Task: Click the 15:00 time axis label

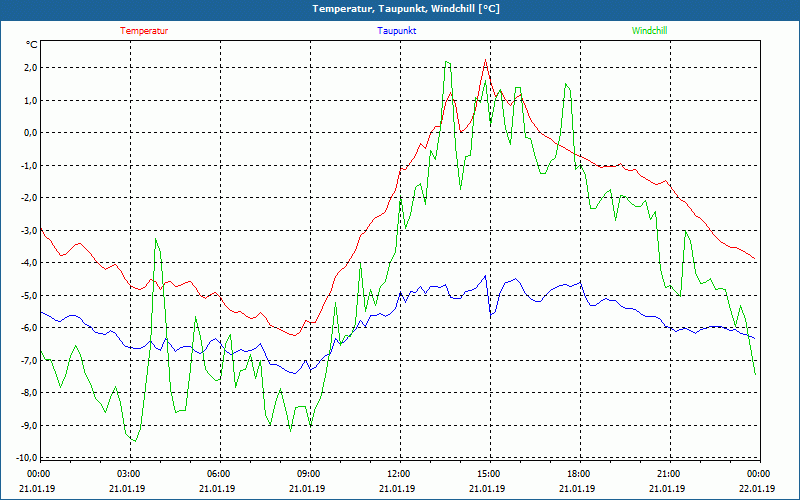Action: (x=489, y=474)
